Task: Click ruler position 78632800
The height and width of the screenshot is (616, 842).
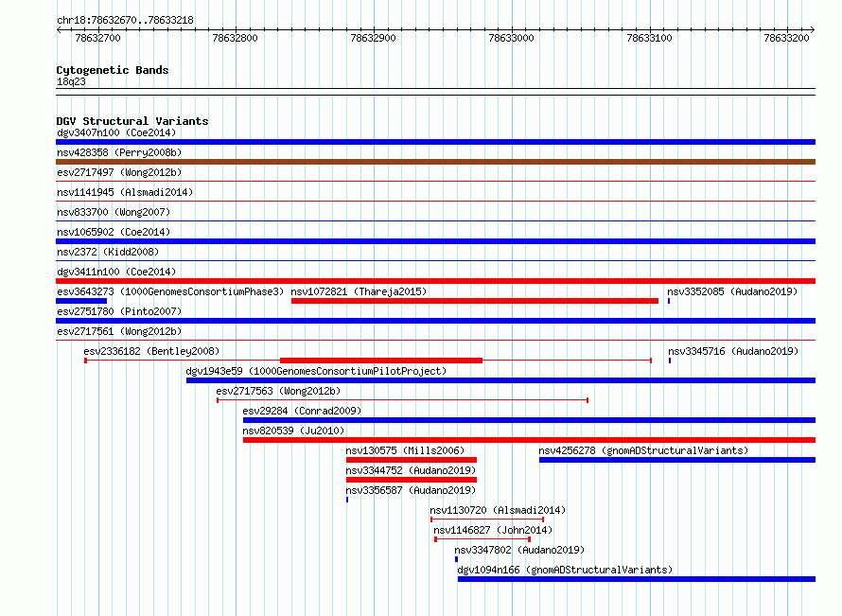Action: tap(236, 38)
